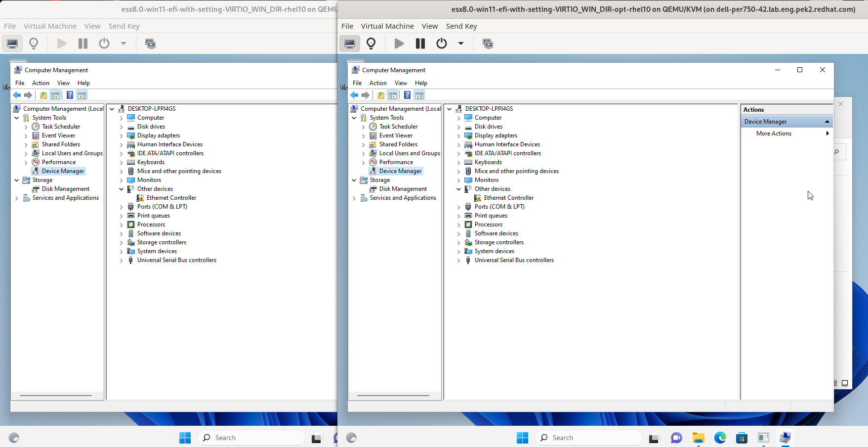Select Shared Folders in left console tree
Image resolution: width=868 pixels, height=447 pixels.
click(61, 144)
